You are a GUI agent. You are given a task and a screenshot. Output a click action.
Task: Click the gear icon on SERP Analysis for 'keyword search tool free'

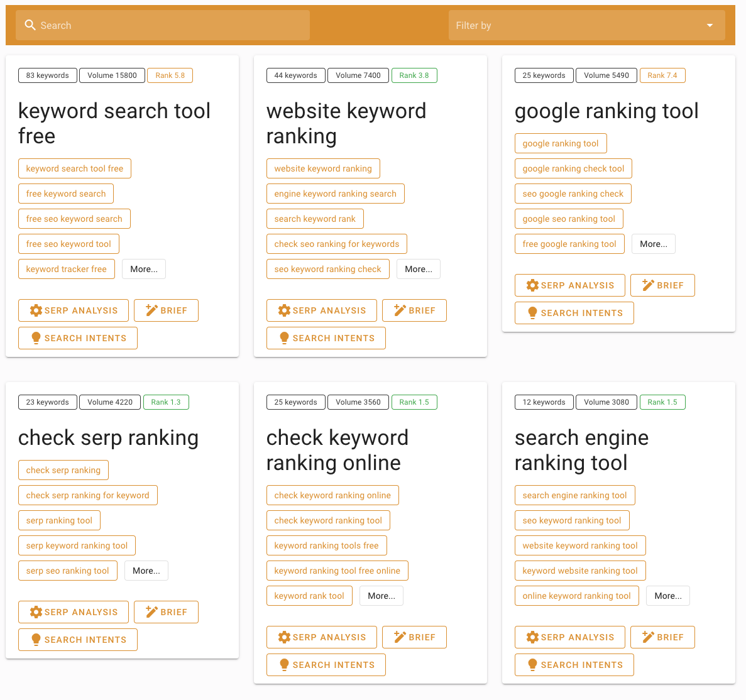click(x=35, y=310)
